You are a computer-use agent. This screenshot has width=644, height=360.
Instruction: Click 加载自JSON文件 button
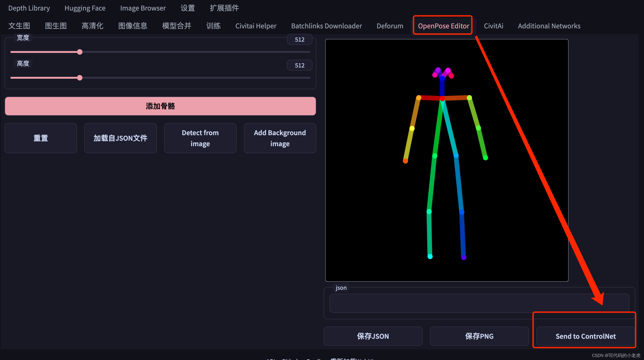(x=120, y=138)
